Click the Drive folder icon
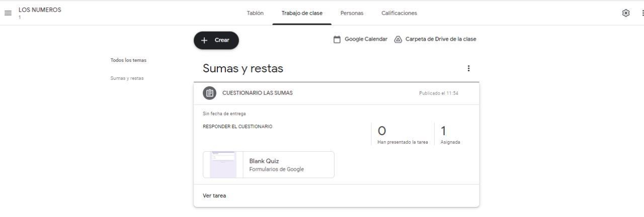The image size is (644, 217). (x=398, y=39)
